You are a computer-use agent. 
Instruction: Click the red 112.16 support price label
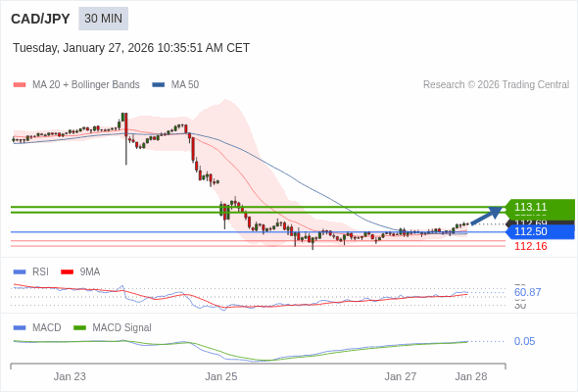point(531,246)
